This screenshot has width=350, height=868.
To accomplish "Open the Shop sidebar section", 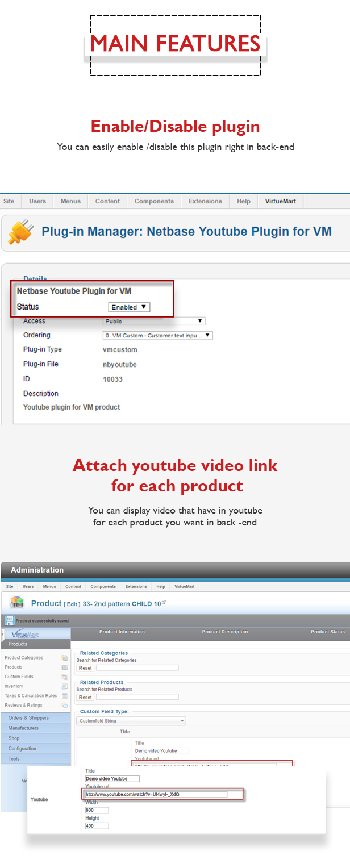I will point(36,738).
